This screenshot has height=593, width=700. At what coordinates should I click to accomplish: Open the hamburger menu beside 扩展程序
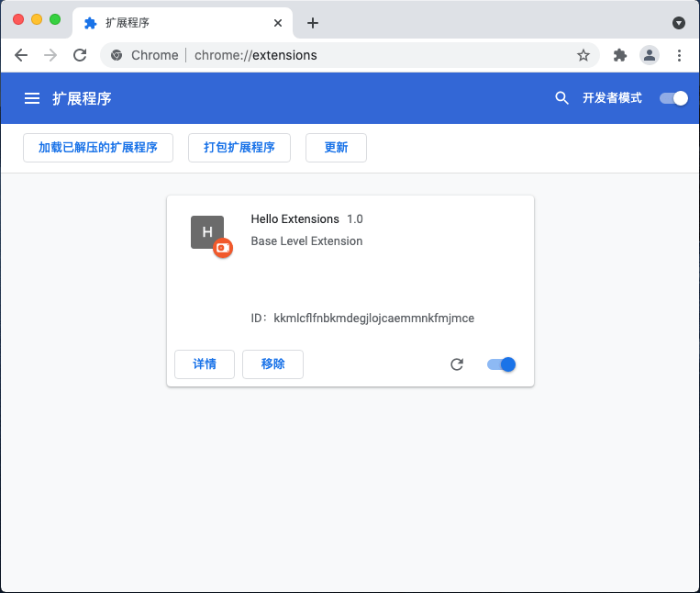[x=32, y=98]
